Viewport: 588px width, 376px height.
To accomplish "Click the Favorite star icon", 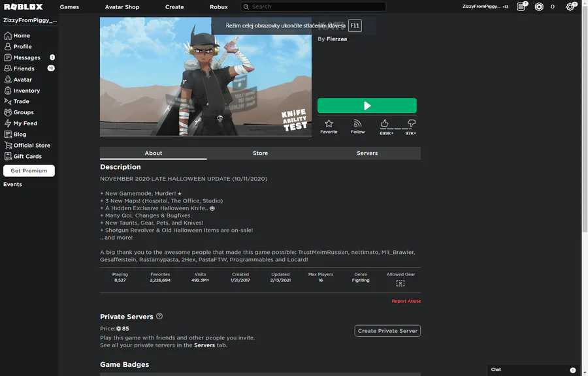I will tap(329, 123).
